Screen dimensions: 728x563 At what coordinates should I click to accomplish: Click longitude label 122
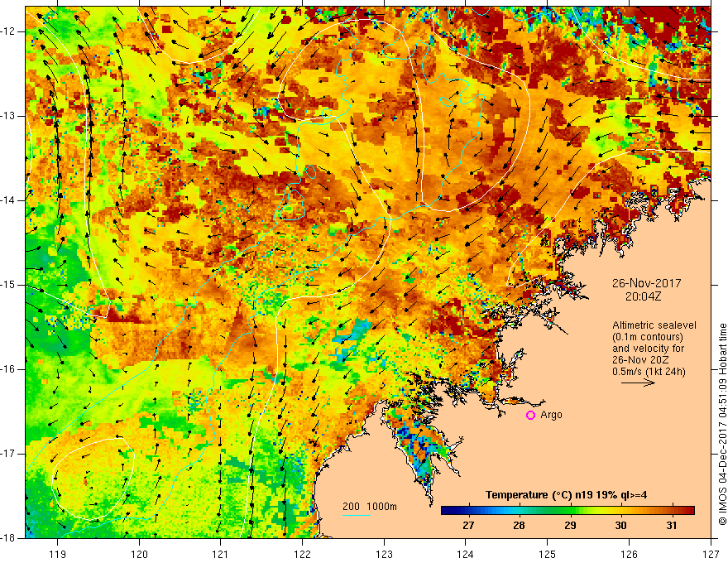click(x=302, y=554)
